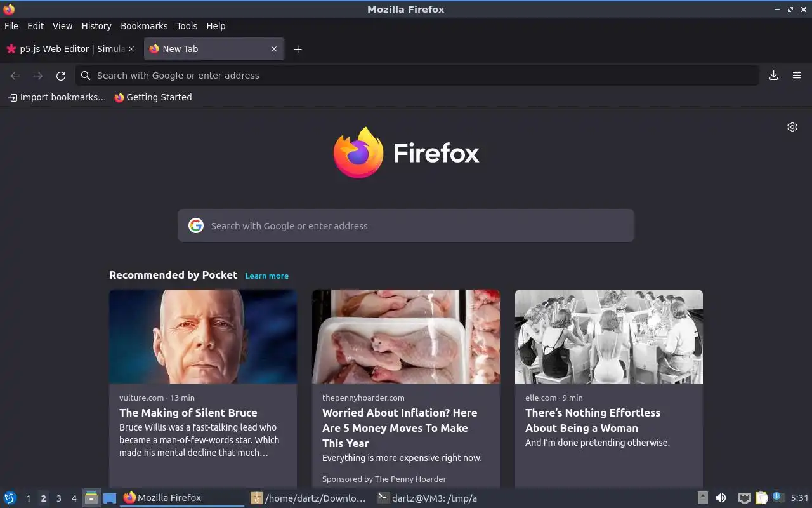This screenshot has width=812, height=508.
Task: Select Mozilla Firefox taskbar window button
Action: tap(183, 498)
